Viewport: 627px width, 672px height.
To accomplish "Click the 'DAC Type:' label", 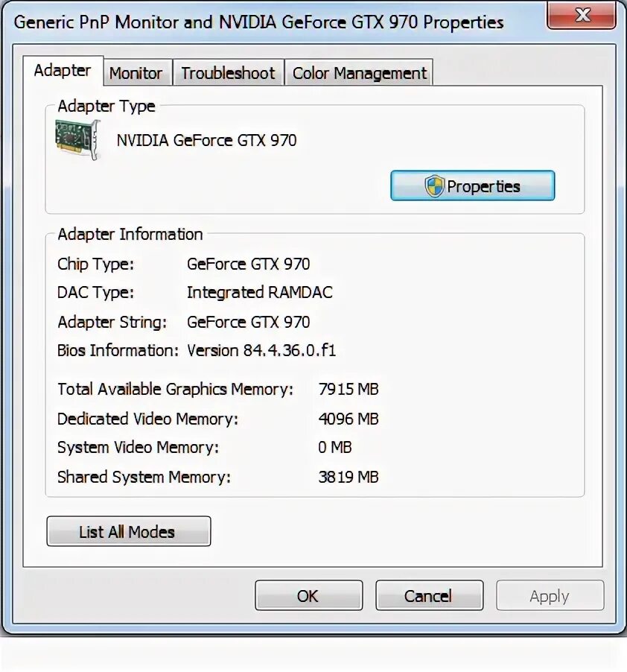I will click(95, 292).
